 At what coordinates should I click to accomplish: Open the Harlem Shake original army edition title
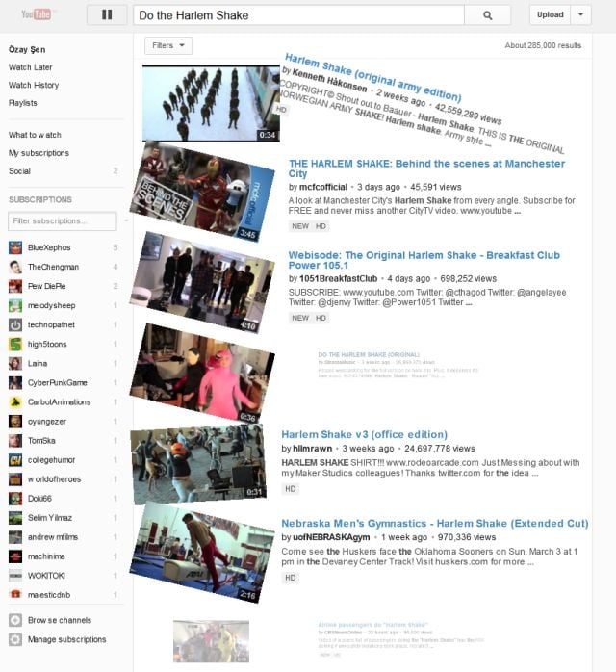[x=372, y=78]
